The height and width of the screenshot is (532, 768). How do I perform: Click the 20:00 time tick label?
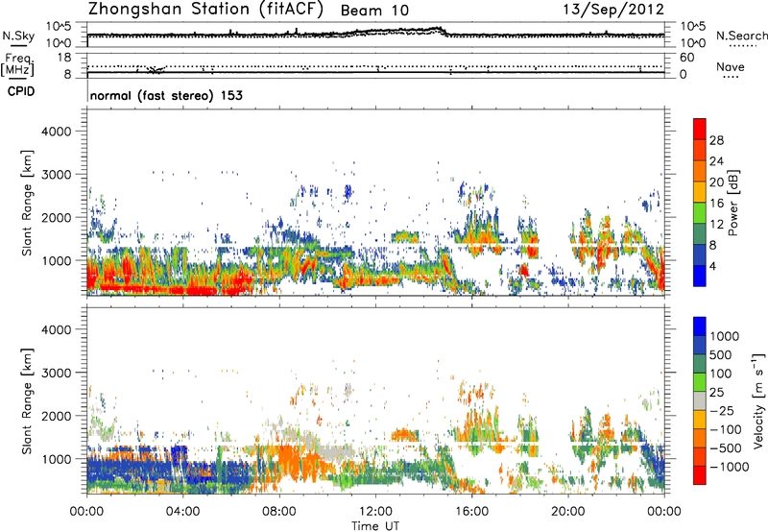pyautogui.click(x=568, y=512)
